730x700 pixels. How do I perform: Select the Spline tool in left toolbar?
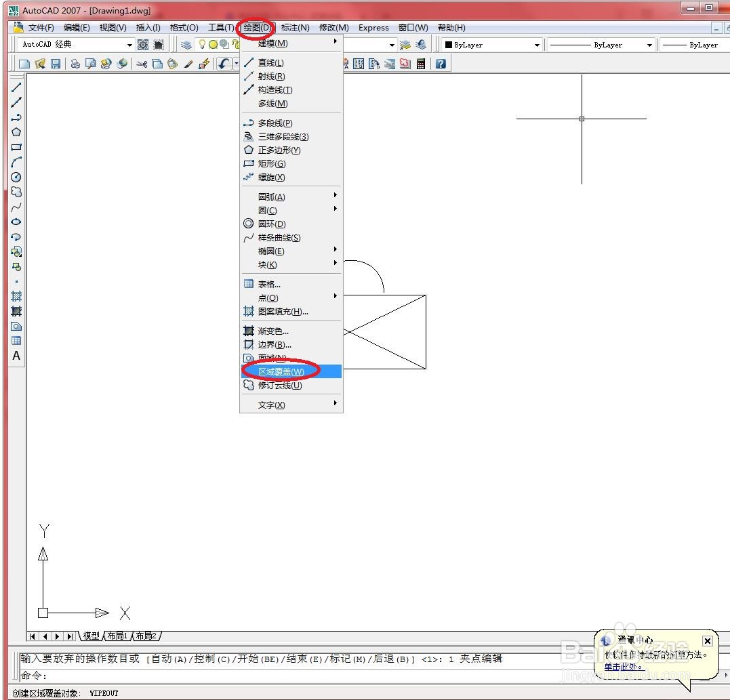[x=16, y=207]
